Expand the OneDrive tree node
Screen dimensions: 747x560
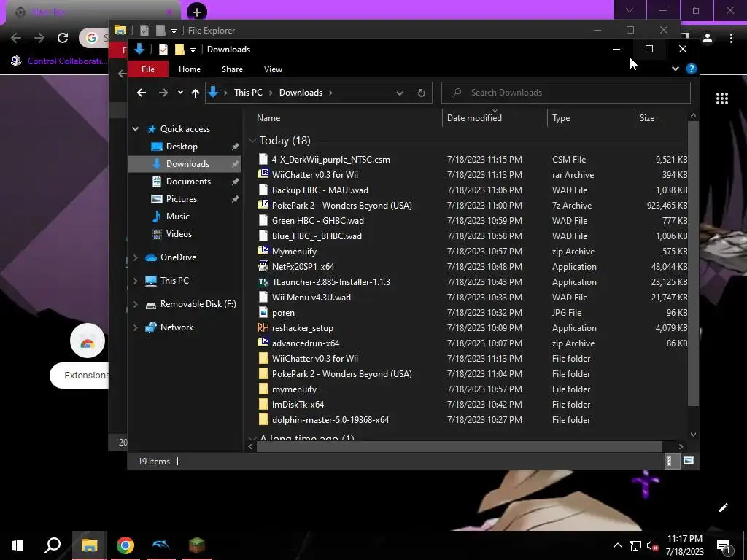[135, 257]
